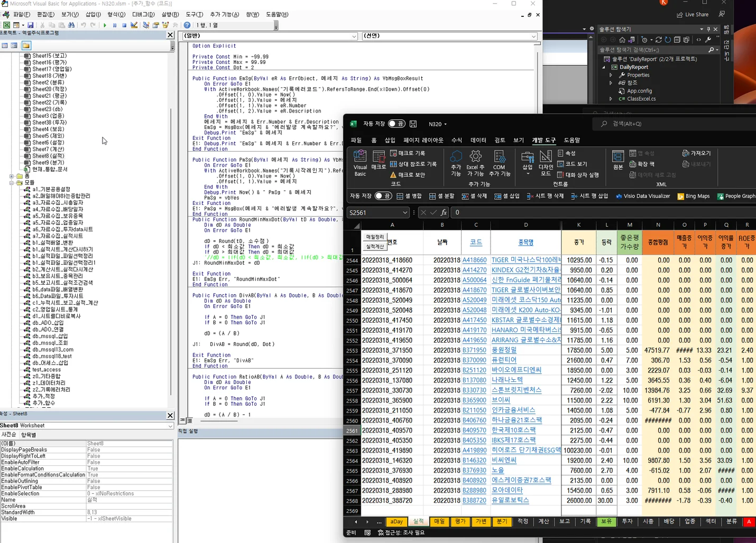Select the 보유 sheet tab in Excel
756x543 pixels.
coord(606,521)
